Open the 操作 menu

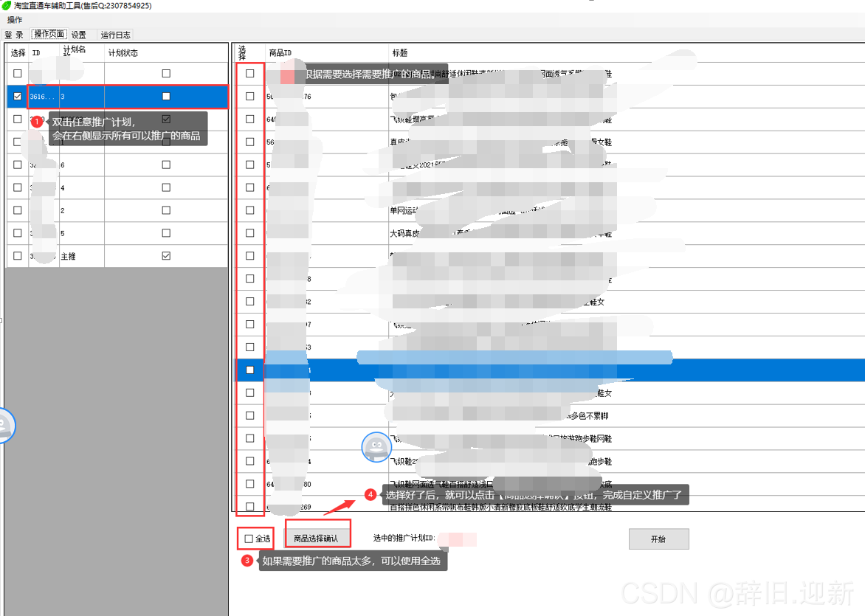15,20
